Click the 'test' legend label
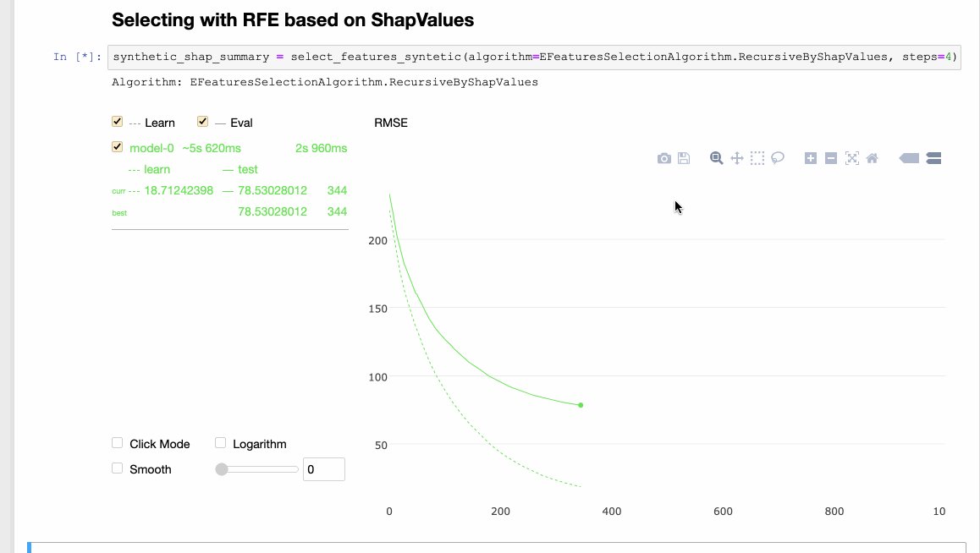 point(247,169)
